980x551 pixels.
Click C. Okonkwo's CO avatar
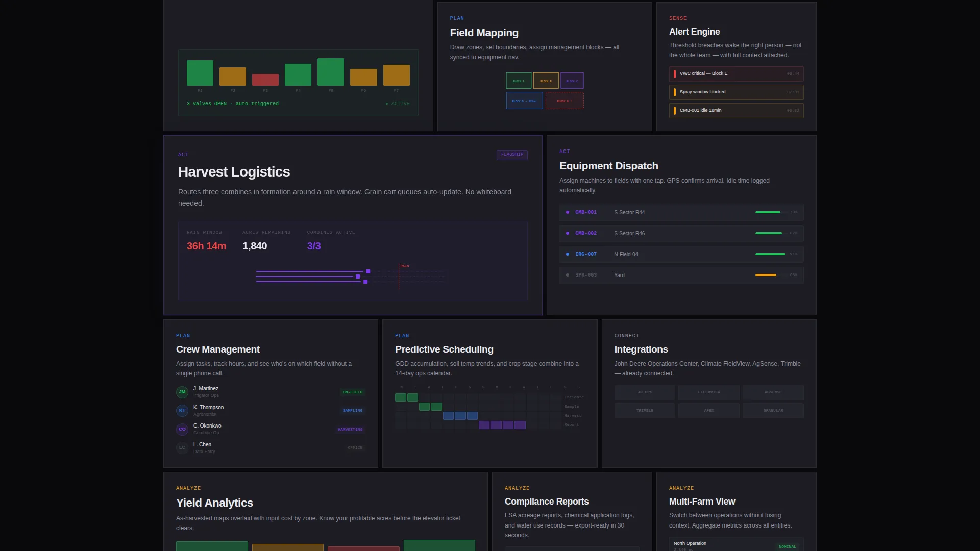pyautogui.click(x=182, y=429)
